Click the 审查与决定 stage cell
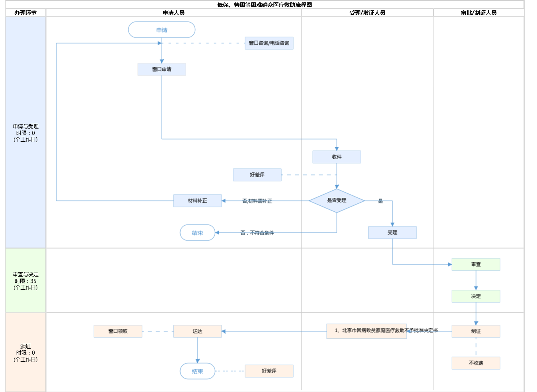 (25, 281)
